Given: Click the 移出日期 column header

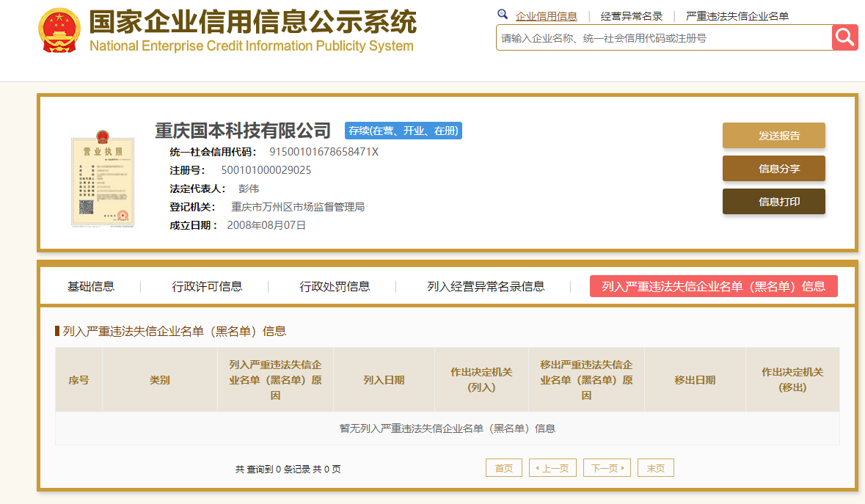Looking at the screenshot, I should coord(695,380).
